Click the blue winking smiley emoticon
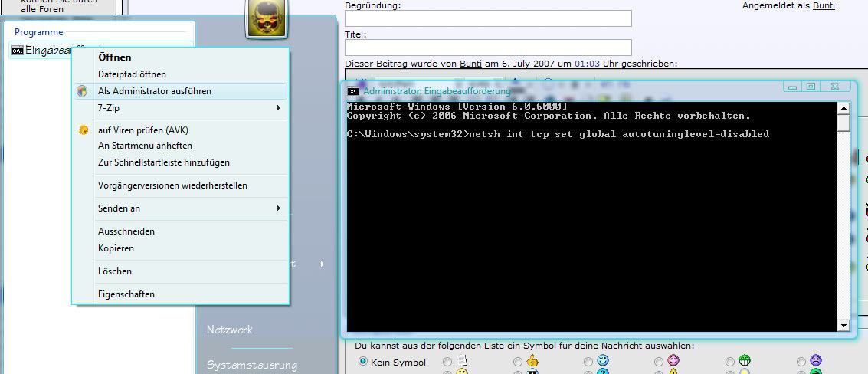 [603, 361]
